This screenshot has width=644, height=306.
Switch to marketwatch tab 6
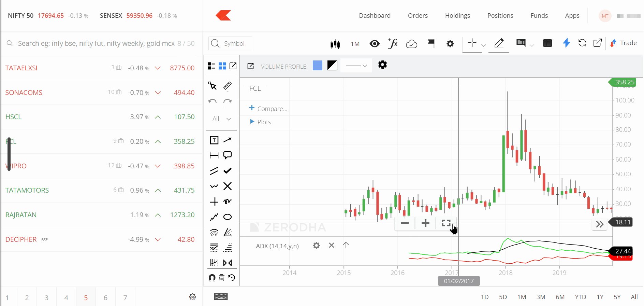pyautogui.click(x=105, y=297)
